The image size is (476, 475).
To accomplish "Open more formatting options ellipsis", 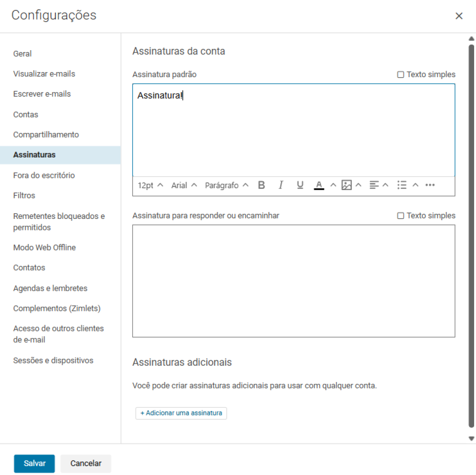I will click(430, 185).
